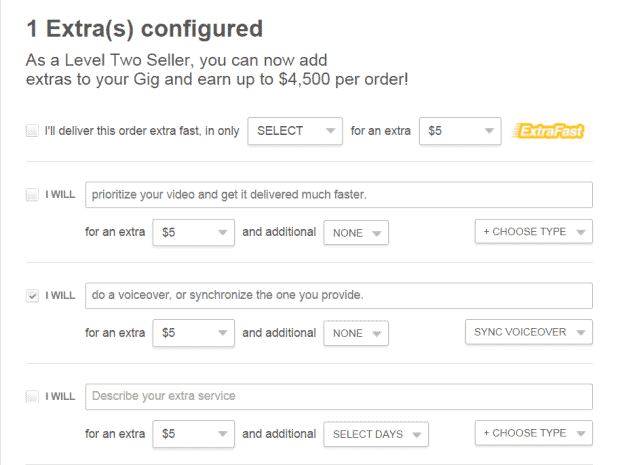Open price dropdown for prioritize video extra
The image size is (618, 465).
pos(194,232)
